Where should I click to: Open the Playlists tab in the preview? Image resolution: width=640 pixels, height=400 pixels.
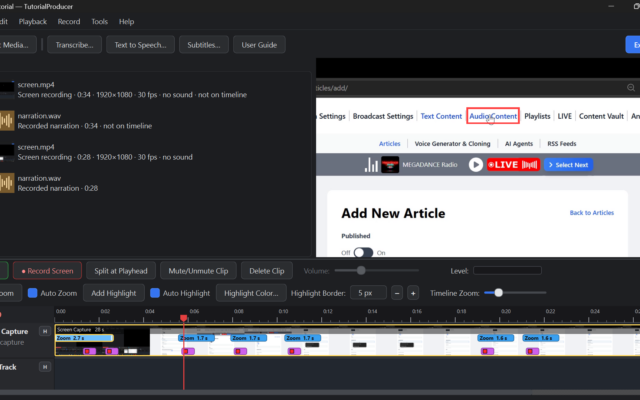point(537,116)
